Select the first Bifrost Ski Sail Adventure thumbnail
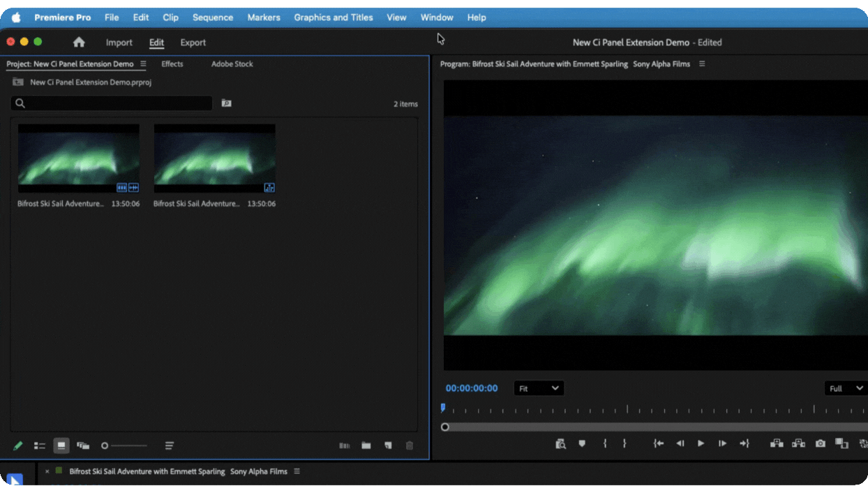The height and width of the screenshot is (493, 868). click(79, 159)
